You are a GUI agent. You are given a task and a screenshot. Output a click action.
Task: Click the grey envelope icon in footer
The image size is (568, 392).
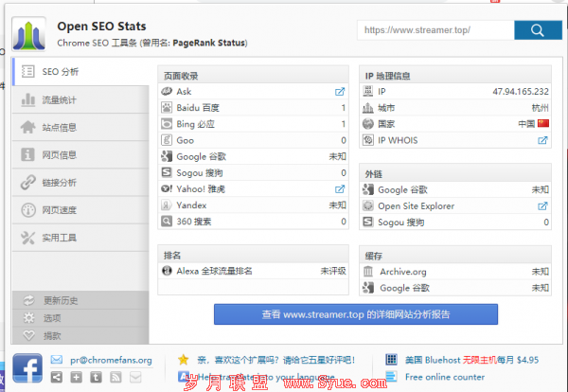[135, 378]
